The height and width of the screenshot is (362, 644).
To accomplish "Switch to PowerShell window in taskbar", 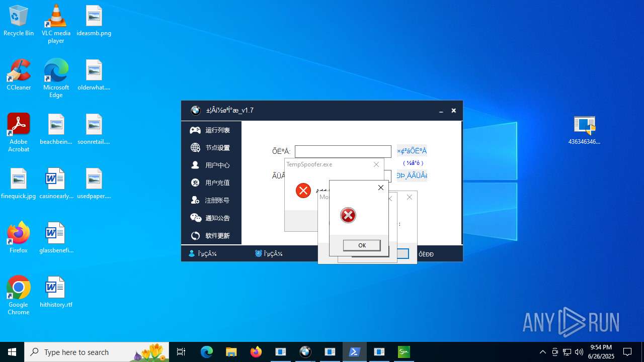I will tap(355, 352).
